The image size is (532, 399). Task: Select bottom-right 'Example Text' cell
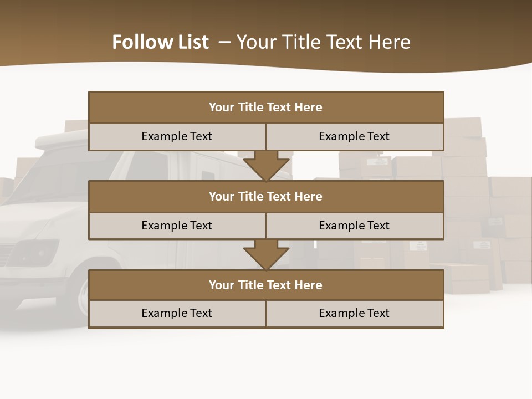pos(354,313)
